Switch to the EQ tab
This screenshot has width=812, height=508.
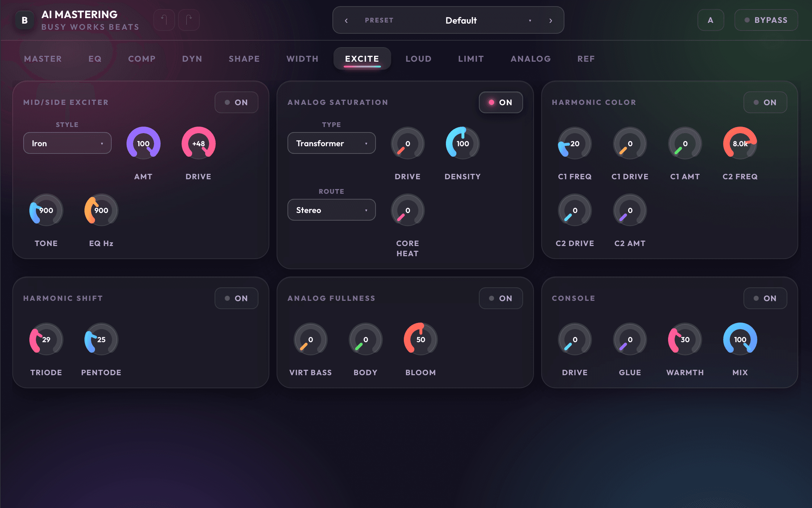click(x=95, y=59)
